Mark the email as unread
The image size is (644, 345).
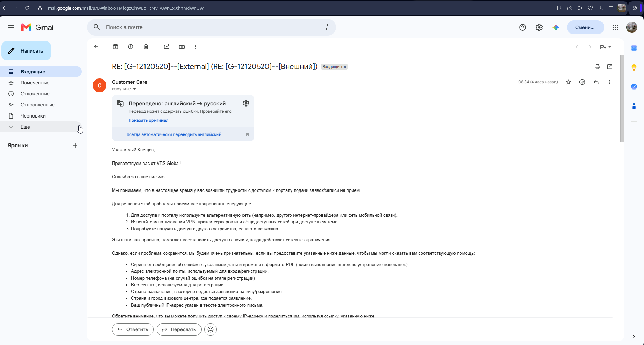pyautogui.click(x=167, y=47)
